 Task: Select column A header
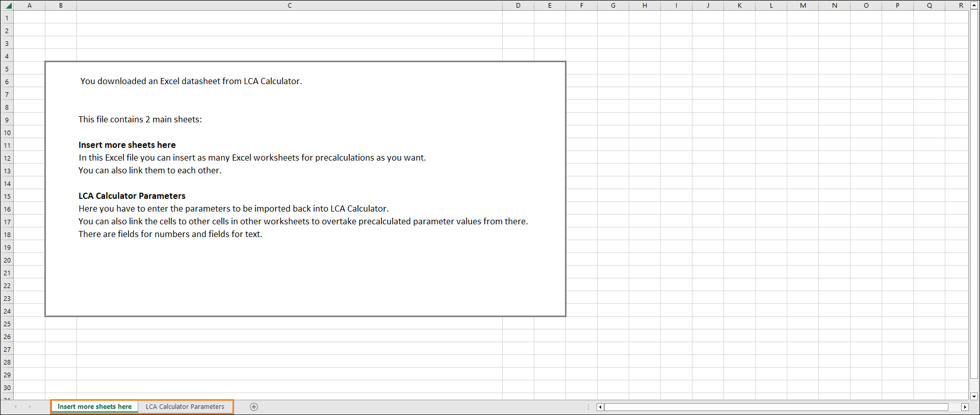click(30, 6)
